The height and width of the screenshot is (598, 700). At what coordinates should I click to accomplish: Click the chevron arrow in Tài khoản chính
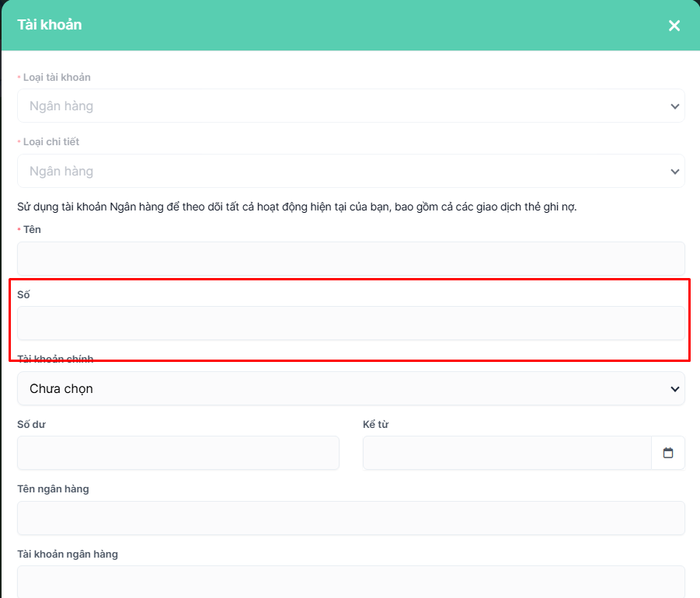pyautogui.click(x=674, y=388)
